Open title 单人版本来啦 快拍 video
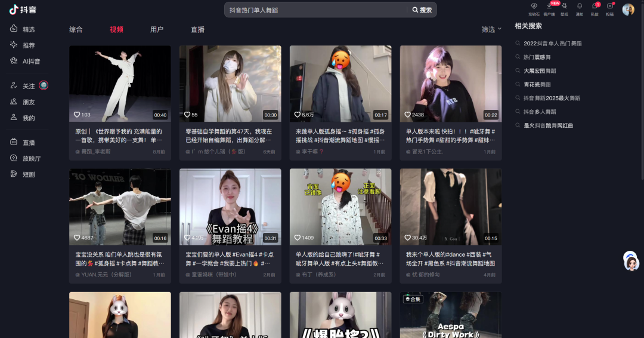Image resolution: width=644 pixels, height=338 pixels. 451,136
